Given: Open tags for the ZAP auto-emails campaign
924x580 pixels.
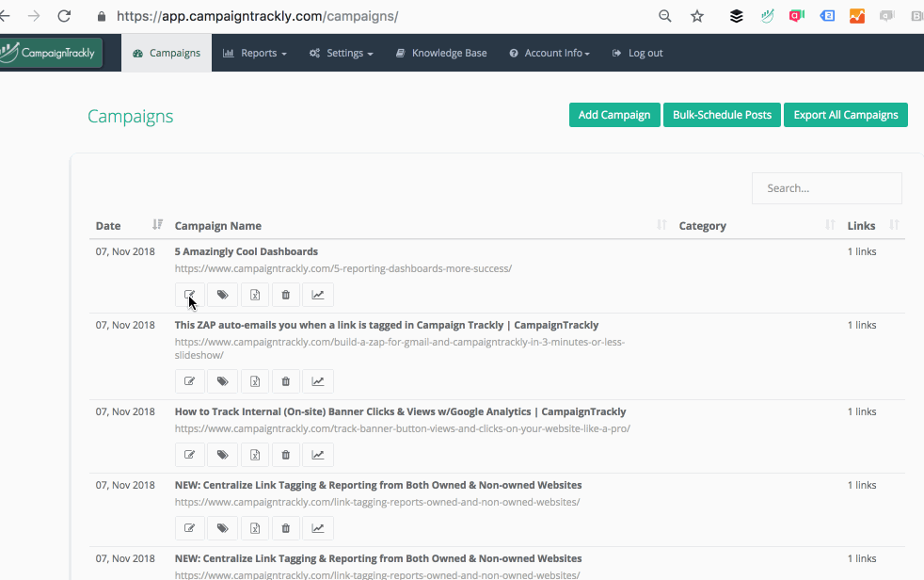Looking at the screenshot, I should tap(222, 381).
